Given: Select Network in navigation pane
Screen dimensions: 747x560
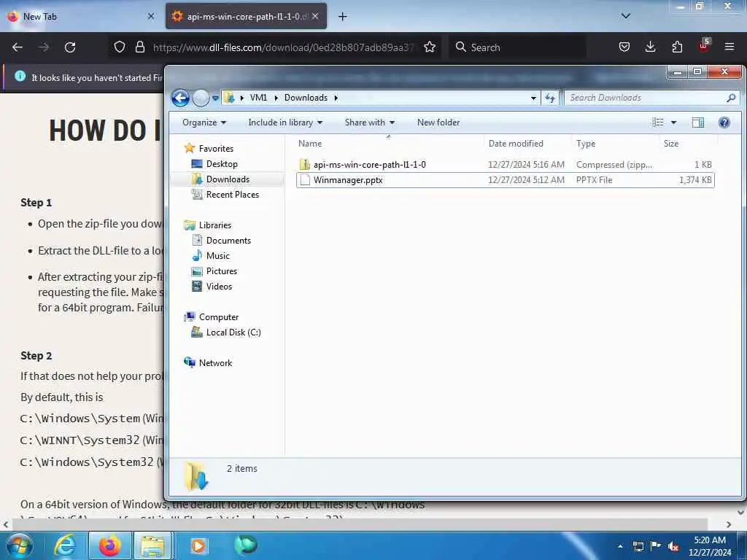Looking at the screenshot, I should click(215, 363).
